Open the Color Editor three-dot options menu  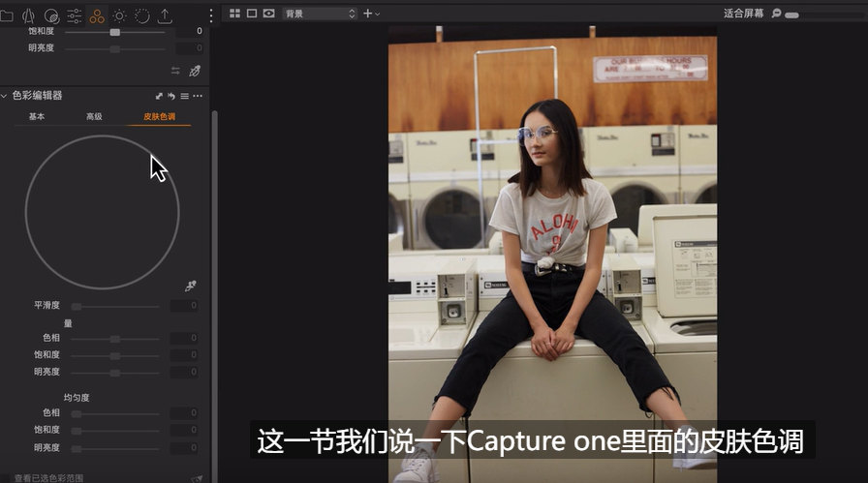[198, 96]
